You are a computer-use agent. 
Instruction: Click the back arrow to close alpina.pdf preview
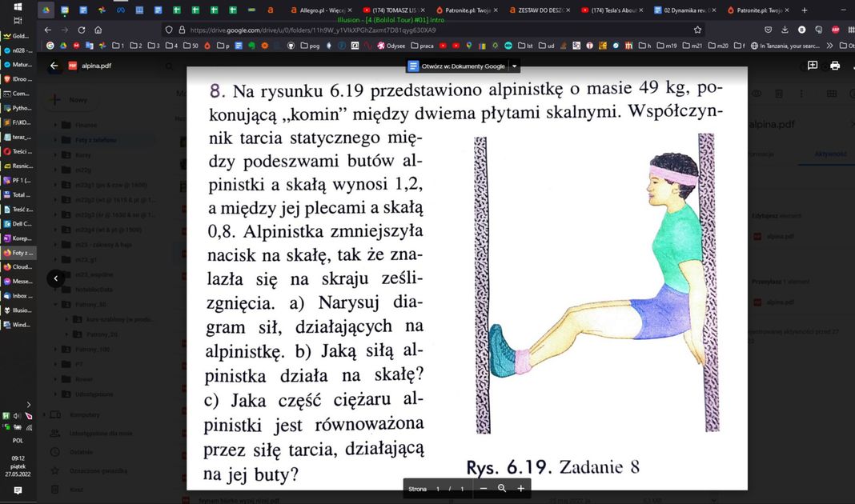coord(54,66)
